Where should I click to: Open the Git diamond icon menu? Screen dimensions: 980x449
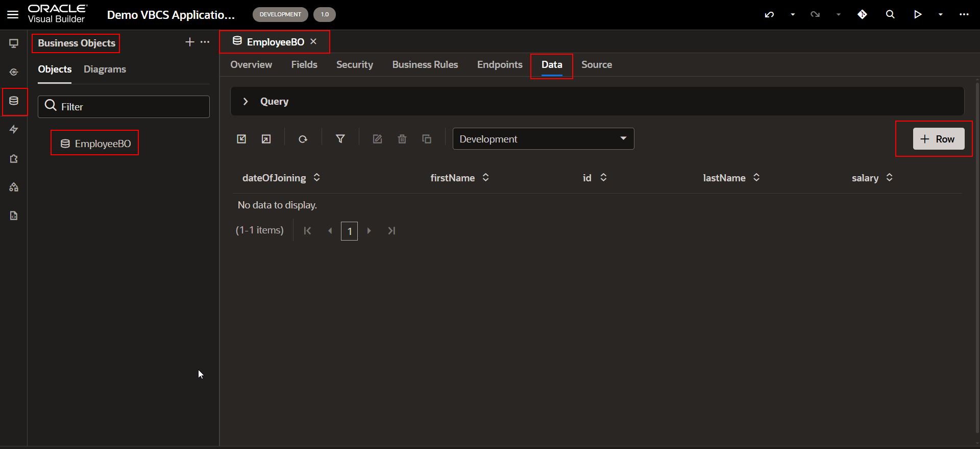862,14
